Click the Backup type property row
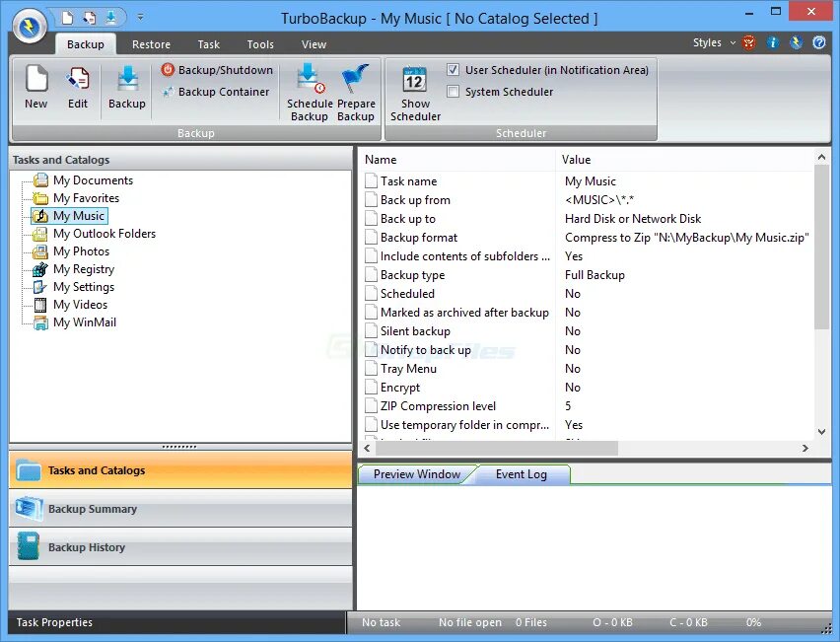 [587, 275]
